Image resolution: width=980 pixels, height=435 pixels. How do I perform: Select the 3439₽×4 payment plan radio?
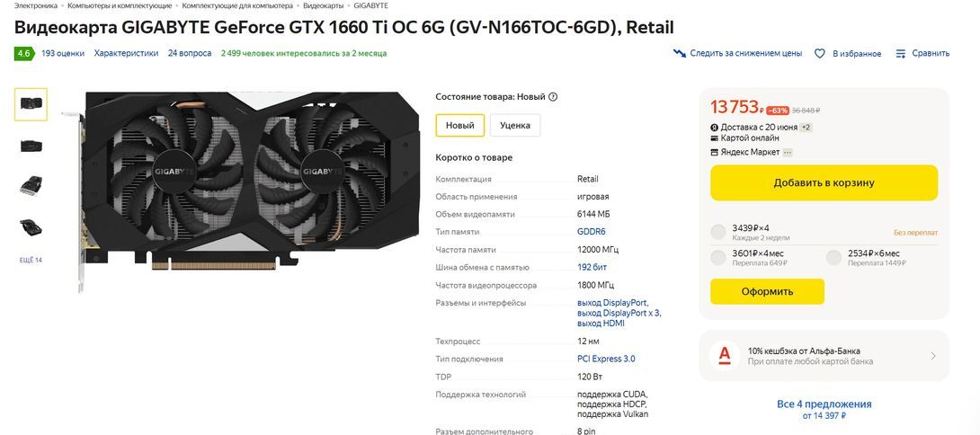pos(718,232)
